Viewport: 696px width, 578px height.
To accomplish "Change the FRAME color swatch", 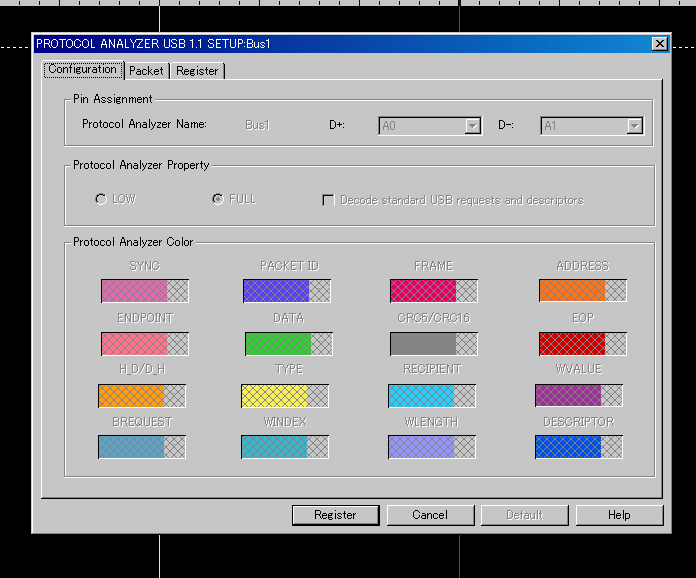I will 434,291.
